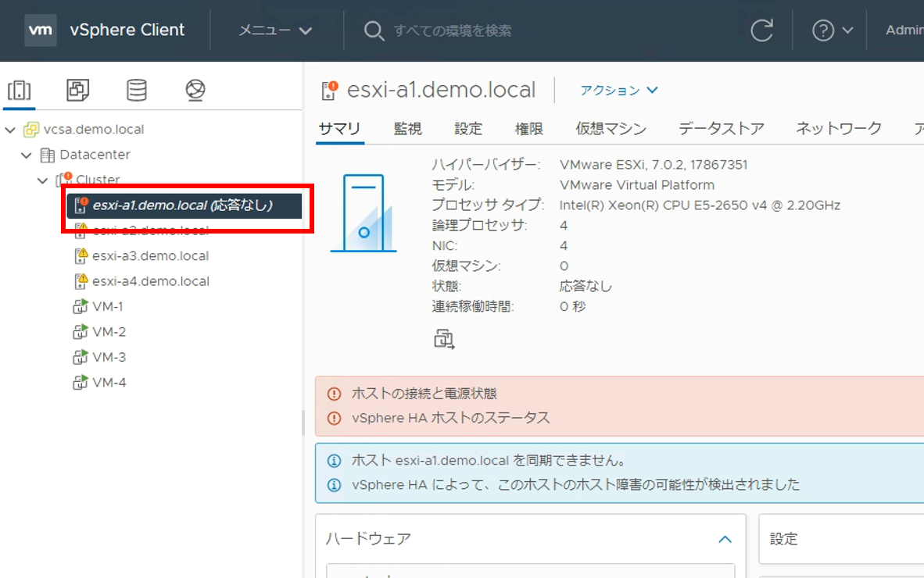Viewport: 924px width, 578px height.
Task: Click alert icon for vSphere HA ホストのステータス
Action: [x=334, y=418]
